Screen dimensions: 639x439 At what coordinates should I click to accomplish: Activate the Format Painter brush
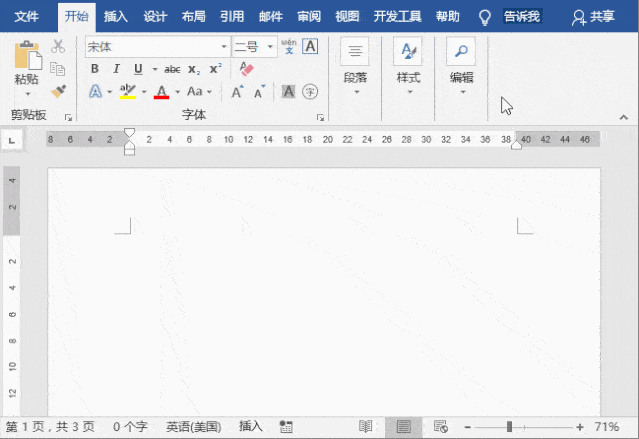coord(58,91)
